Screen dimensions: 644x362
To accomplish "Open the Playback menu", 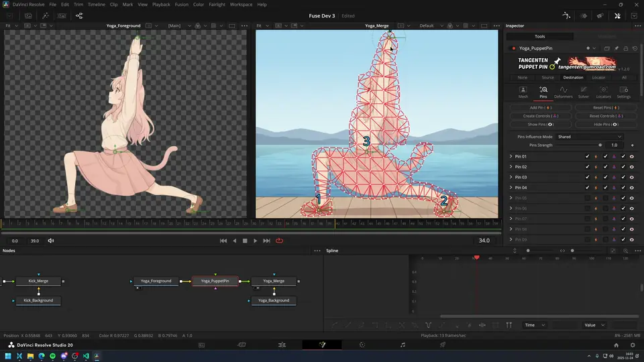I will (161, 5).
